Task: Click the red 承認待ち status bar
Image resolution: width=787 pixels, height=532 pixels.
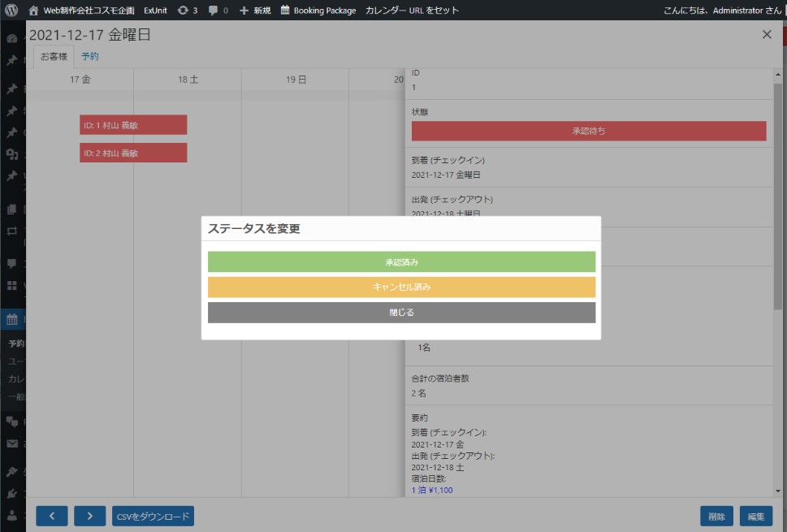Action: [x=589, y=131]
